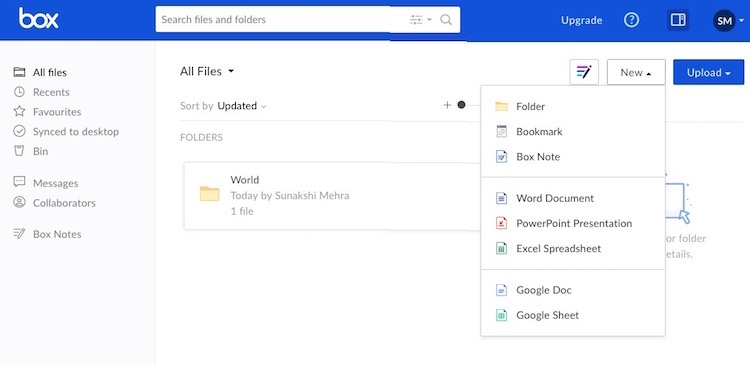Image resolution: width=750 pixels, height=365 pixels.
Task: Open the help question mark icon
Action: (x=631, y=20)
